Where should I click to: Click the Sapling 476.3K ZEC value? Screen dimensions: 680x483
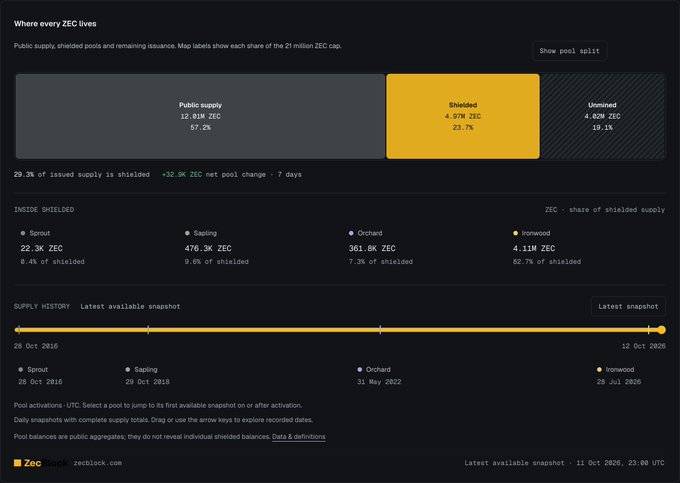208,248
